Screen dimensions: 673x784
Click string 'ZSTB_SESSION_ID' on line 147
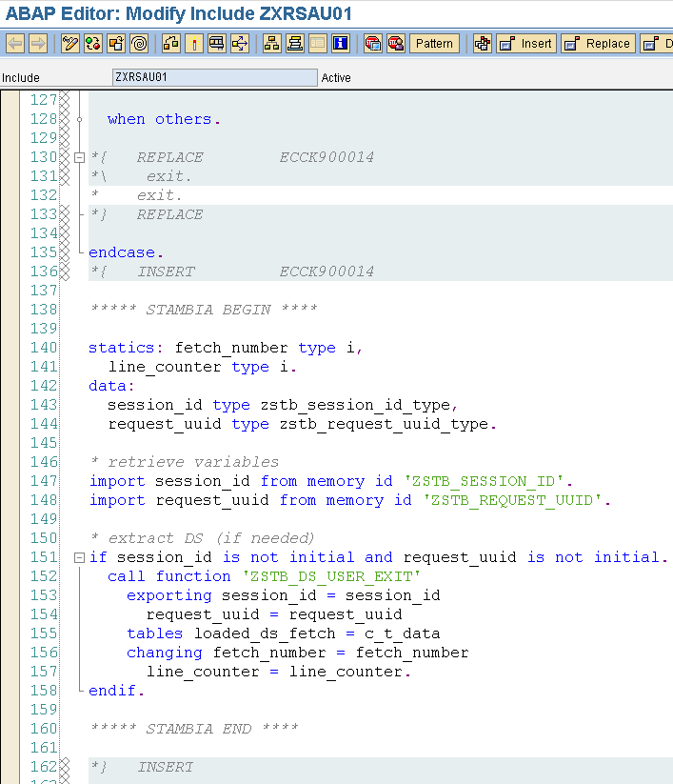(x=484, y=481)
